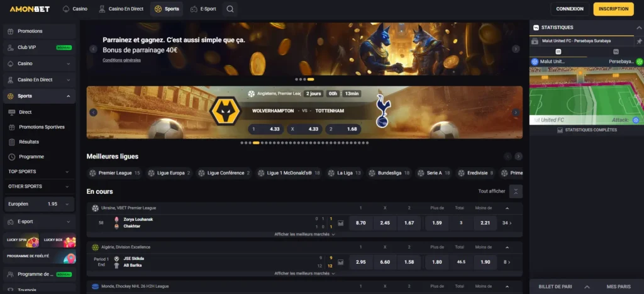The image size is (644, 294).
Task: Select the pitch view tab in statistics
Action: pyautogui.click(x=558, y=52)
